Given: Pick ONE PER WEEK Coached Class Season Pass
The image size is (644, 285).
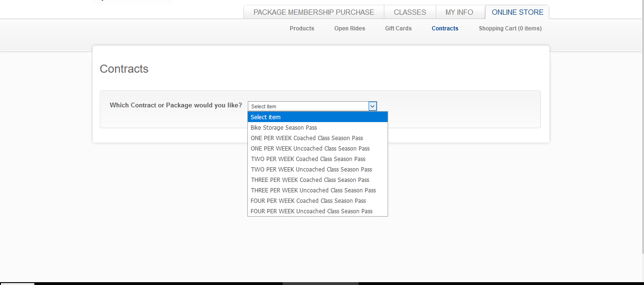Looking at the screenshot, I should pos(317,138).
